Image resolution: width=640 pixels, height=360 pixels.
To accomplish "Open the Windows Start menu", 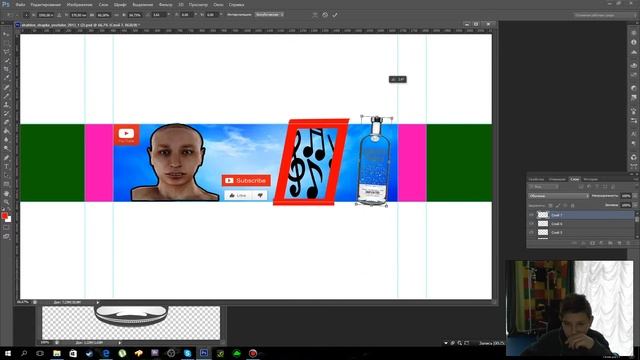I will pos(8,353).
